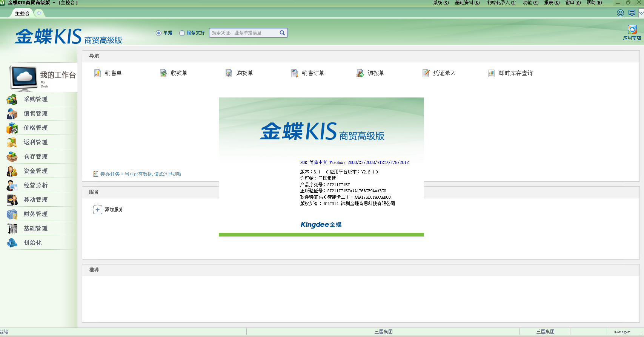Screen dimensions: 644x337
Task: Click the 就绪 status text
Action: (4, 332)
